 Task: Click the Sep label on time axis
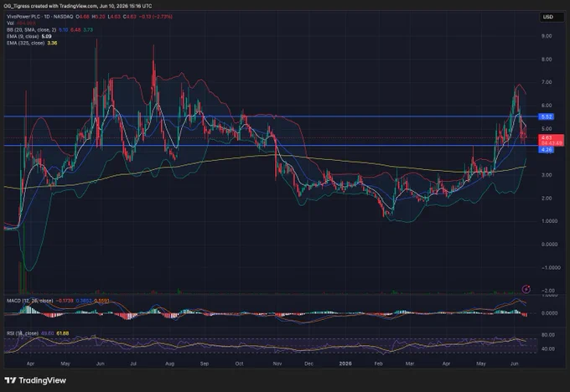[x=205, y=364]
